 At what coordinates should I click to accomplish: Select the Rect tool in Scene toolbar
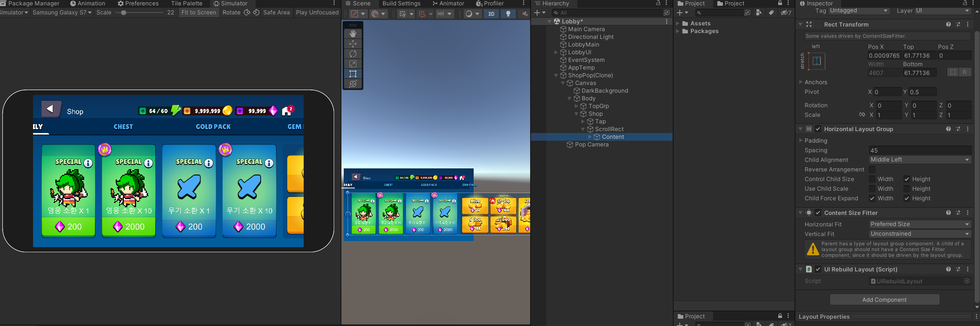pyautogui.click(x=353, y=74)
